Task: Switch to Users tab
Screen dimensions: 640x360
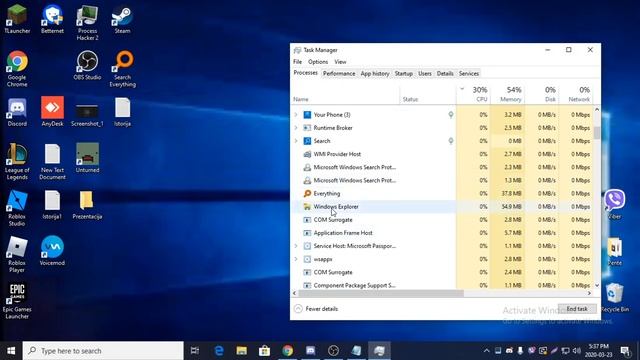Action: point(424,73)
